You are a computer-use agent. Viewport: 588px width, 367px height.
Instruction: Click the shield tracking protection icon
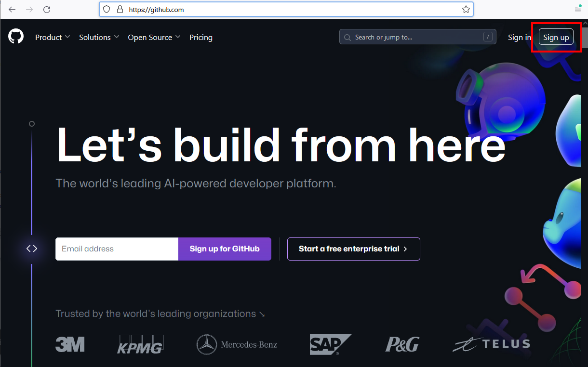point(107,10)
